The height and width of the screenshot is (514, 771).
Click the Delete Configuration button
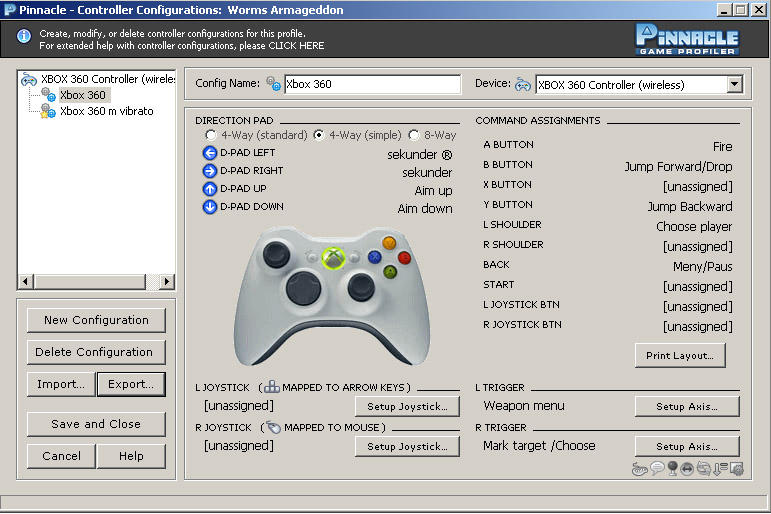[x=96, y=352]
